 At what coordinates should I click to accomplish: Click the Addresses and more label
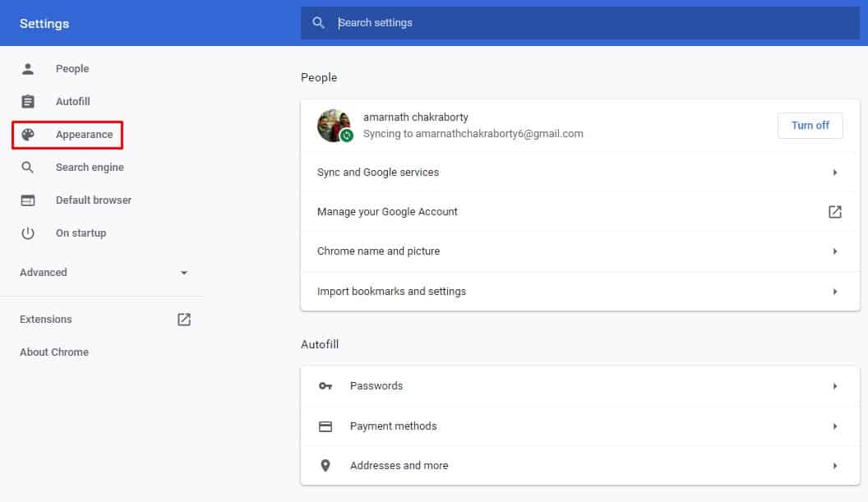399,466
